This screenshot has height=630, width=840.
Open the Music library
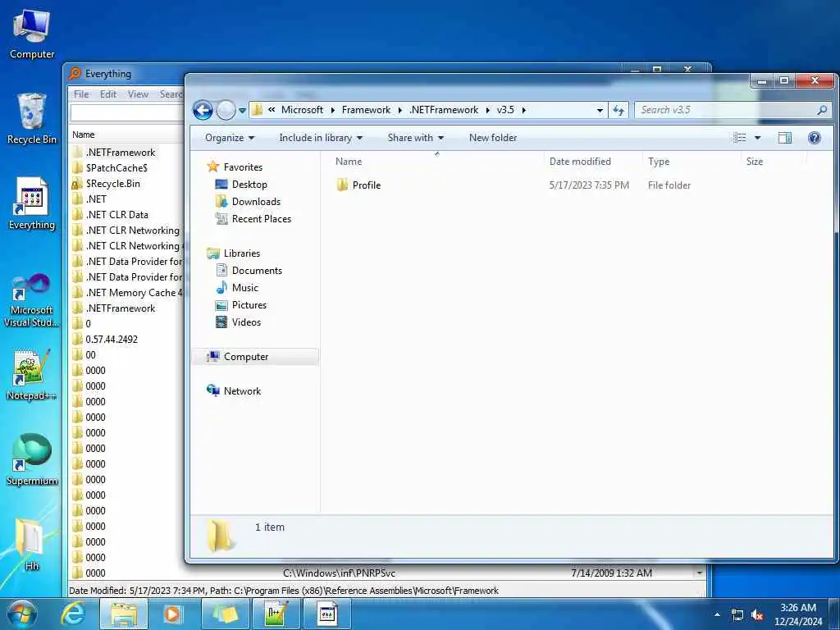[244, 288]
